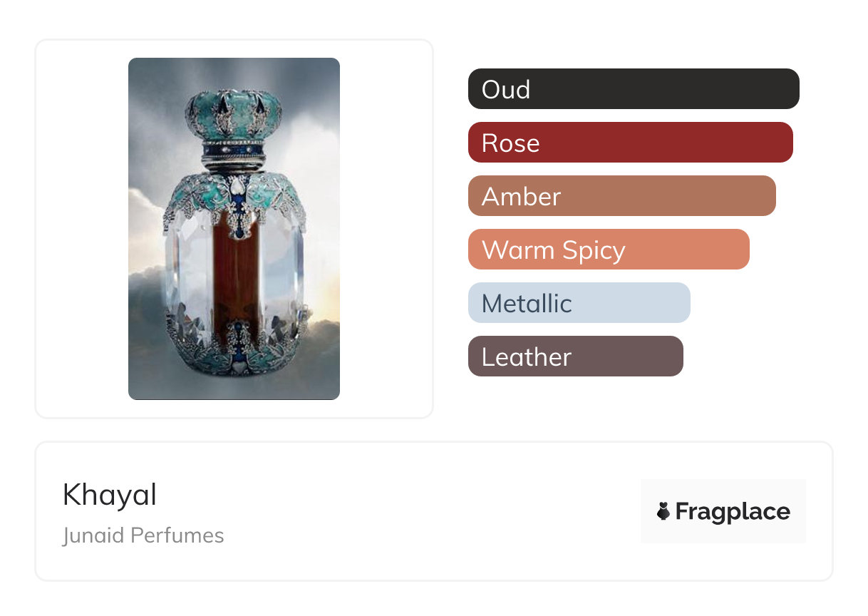The image size is (868, 616).
Task: Click the Leather accord bar
Action: tap(575, 356)
